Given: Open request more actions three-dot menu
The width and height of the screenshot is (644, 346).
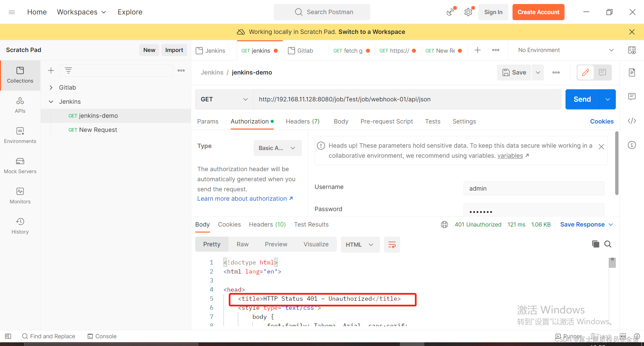Looking at the screenshot, I should point(556,72).
